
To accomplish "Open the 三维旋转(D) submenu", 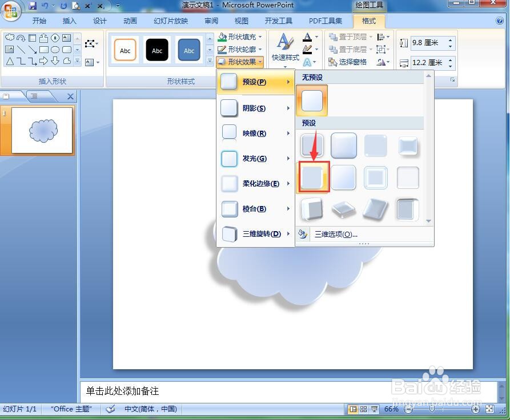I will (x=256, y=234).
